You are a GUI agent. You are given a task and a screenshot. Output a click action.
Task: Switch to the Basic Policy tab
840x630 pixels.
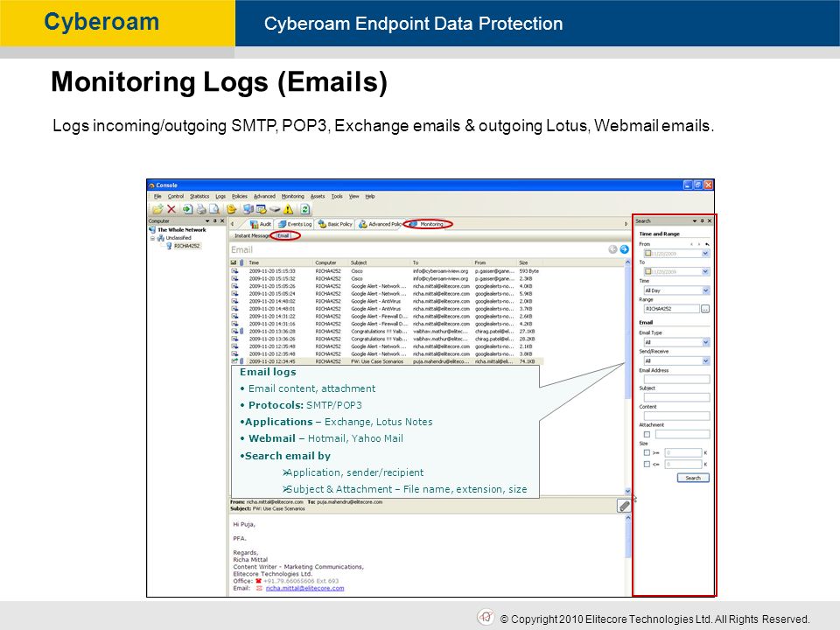[335, 224]
